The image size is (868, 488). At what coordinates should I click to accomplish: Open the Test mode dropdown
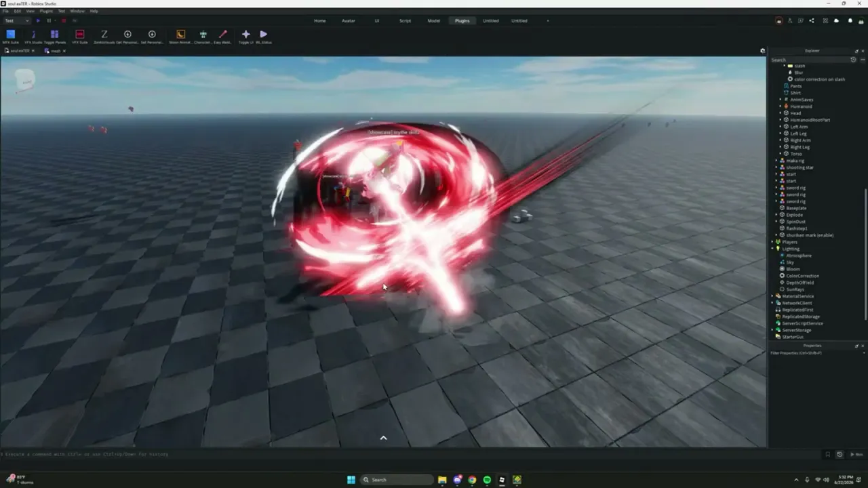coord(16,20)
